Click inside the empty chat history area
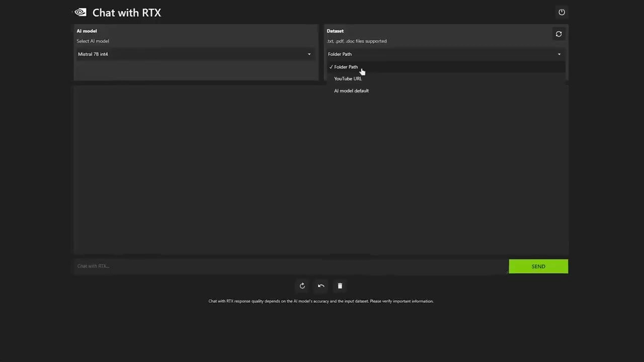This screenshot has height=362, width=644. 321,171
